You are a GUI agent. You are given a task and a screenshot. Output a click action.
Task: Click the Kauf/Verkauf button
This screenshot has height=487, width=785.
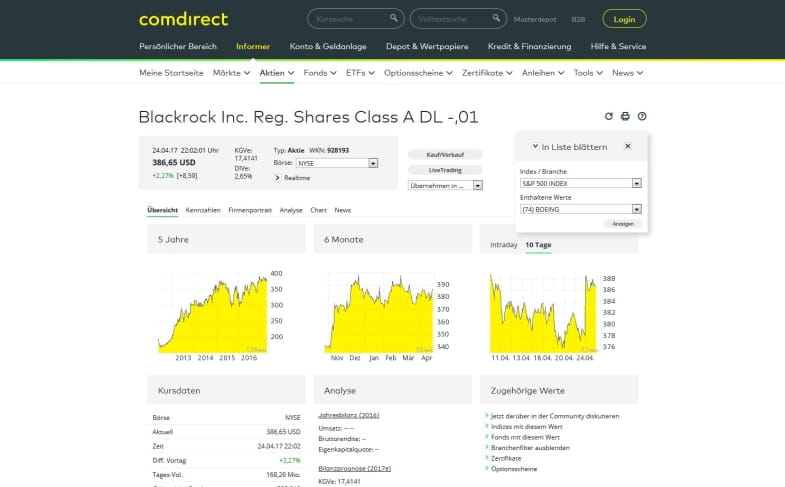pyautogui.click(x=445, y=155)
